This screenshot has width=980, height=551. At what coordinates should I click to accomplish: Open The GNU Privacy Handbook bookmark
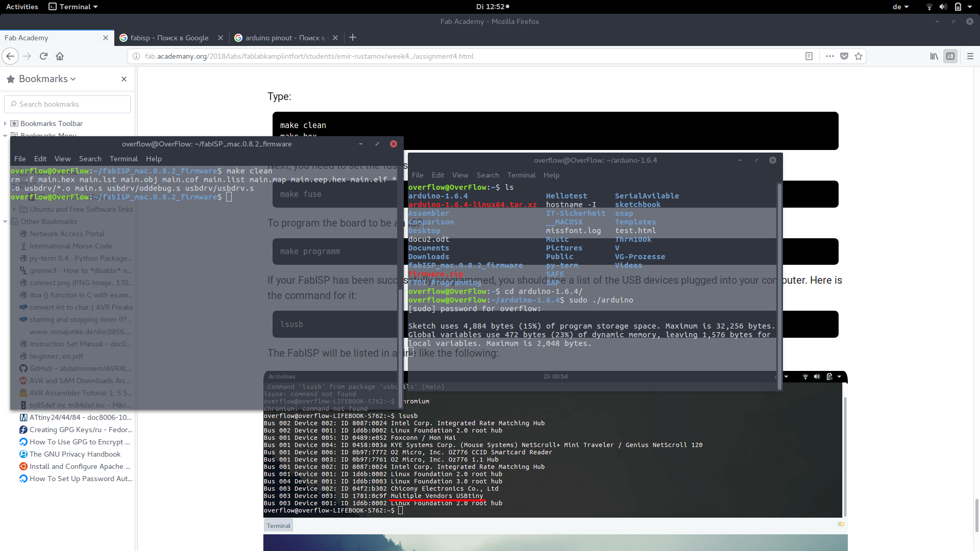75,454
